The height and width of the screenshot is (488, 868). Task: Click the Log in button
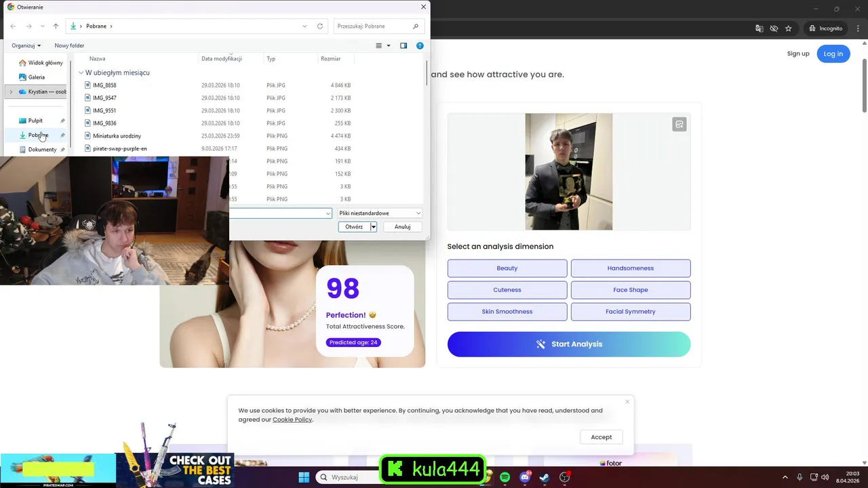(x=833, y=54)
